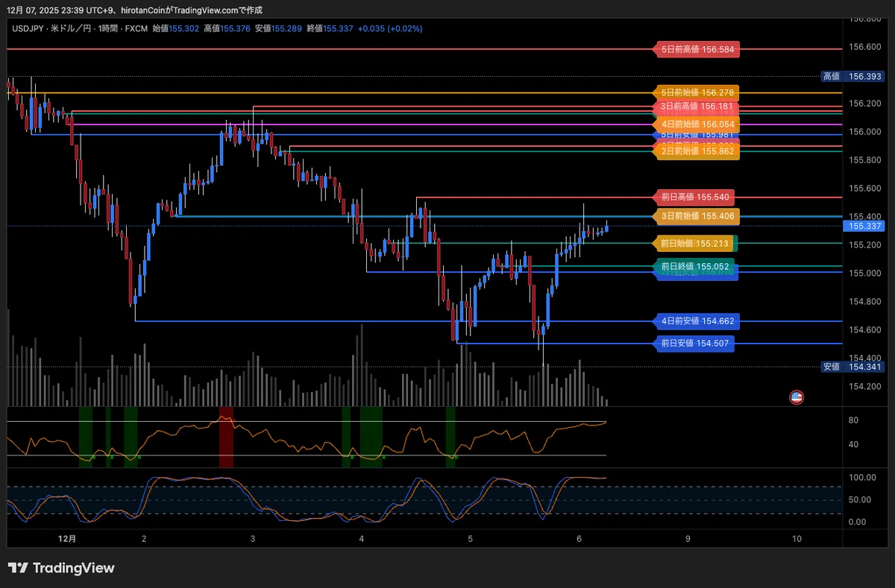The height and width of the screenshot is (588, 895).
Task: Select the 4日前始値 156.054 label
Action: [x=697, y=124]
